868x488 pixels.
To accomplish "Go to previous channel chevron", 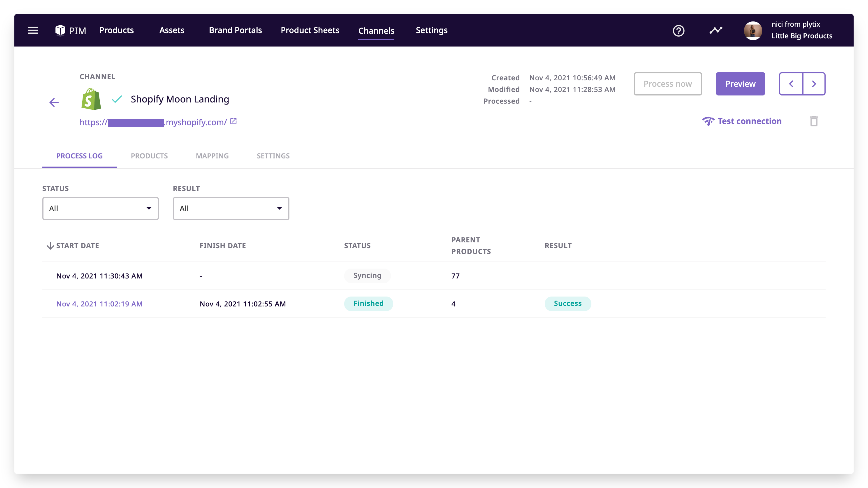I will pyautogui.click(x=791, y=84).
